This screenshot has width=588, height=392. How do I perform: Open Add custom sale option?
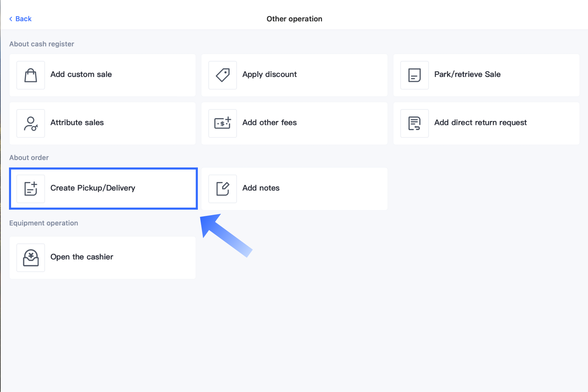coord(81,74)
